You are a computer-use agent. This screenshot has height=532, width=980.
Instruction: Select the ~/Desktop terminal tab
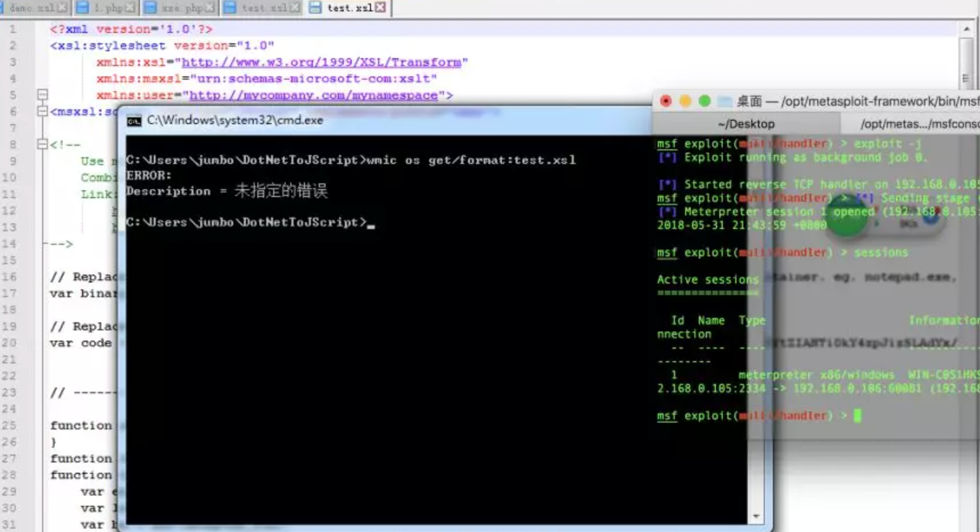pyautogui.click(x=746, y=124)
